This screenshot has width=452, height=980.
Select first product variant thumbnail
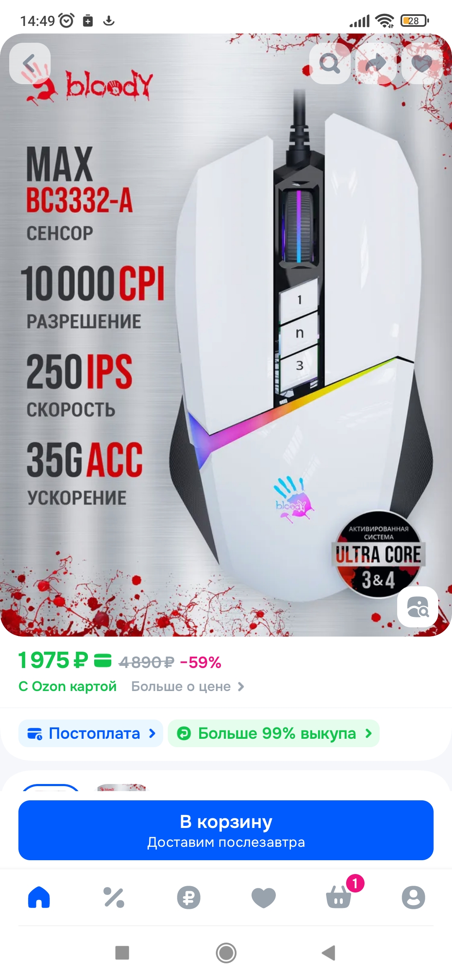pyautogui.click(x=50, y=788)
